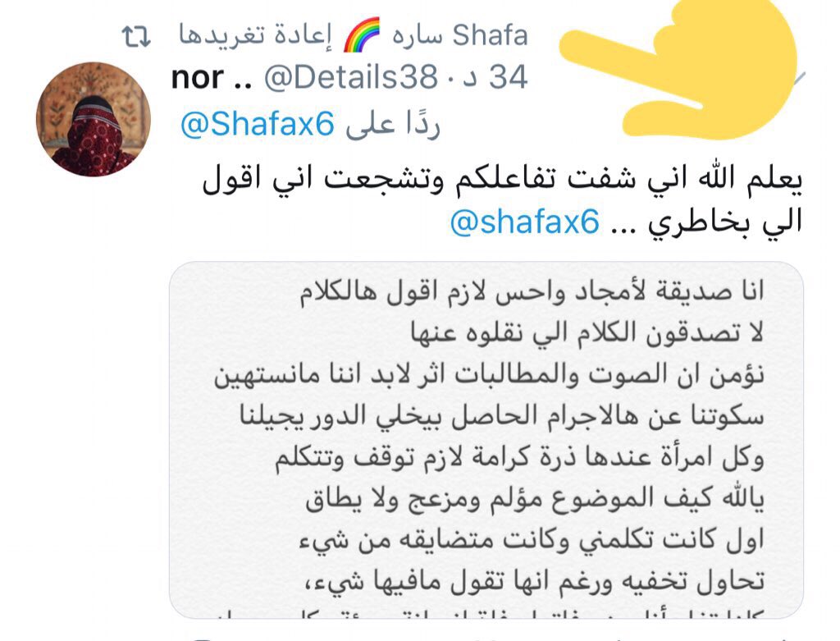Open tweet options caret behind hand sticker
The image size is (840, 641).
[x=797, y=78]
